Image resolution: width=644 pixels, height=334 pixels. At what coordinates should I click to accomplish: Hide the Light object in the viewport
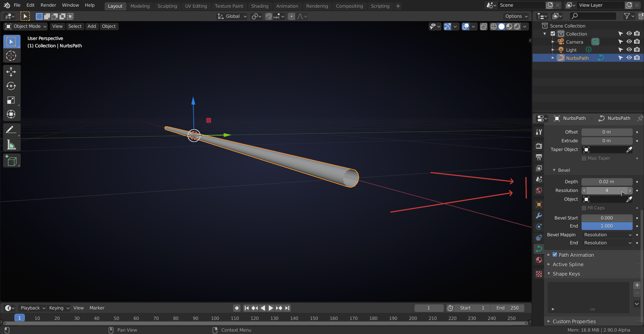629,49
